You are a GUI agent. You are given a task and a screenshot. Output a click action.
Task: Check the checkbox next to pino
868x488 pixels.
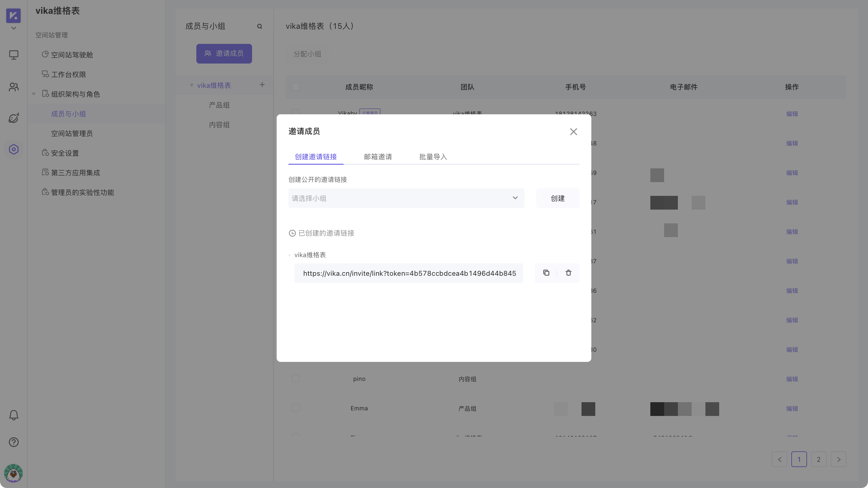[296, 379]
